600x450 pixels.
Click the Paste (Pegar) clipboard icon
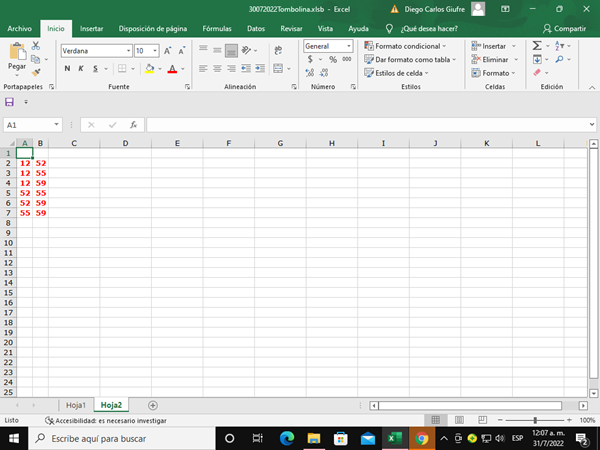tap(16, 52)
